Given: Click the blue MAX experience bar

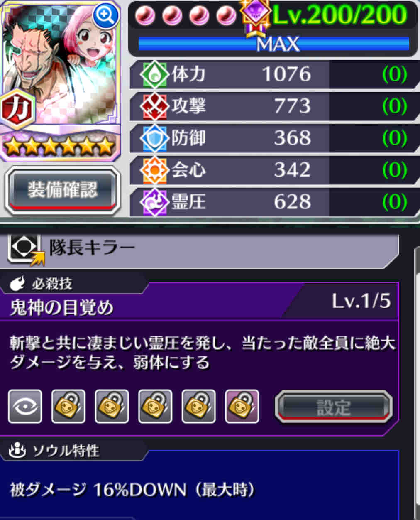Looking at the screenshot, I should point(274,44).
